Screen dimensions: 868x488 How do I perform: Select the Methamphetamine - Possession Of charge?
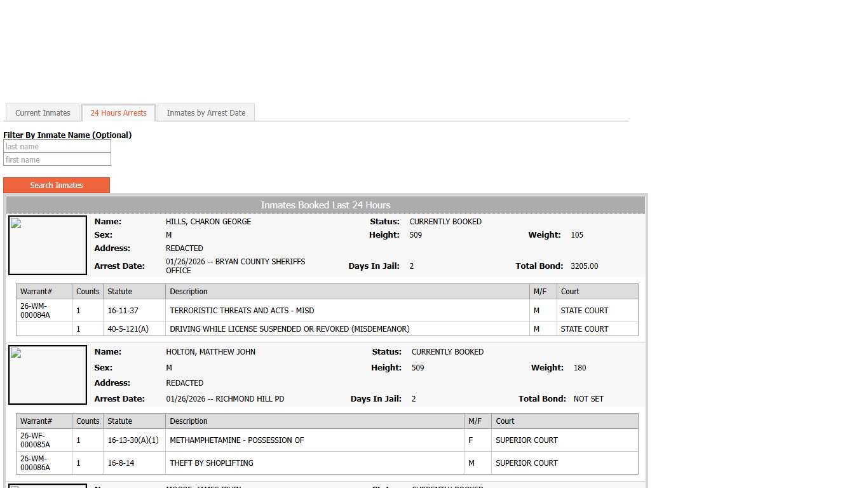tap(236, 440)
